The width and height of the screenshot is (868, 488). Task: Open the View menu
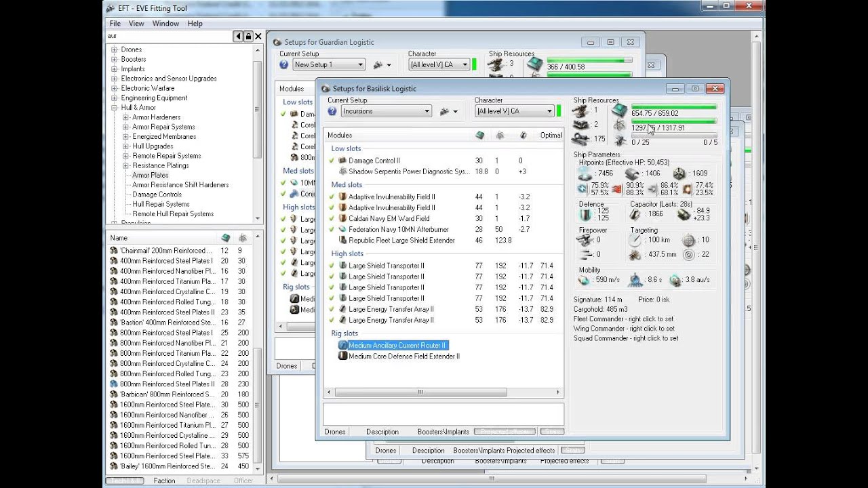tap(136, 23)
